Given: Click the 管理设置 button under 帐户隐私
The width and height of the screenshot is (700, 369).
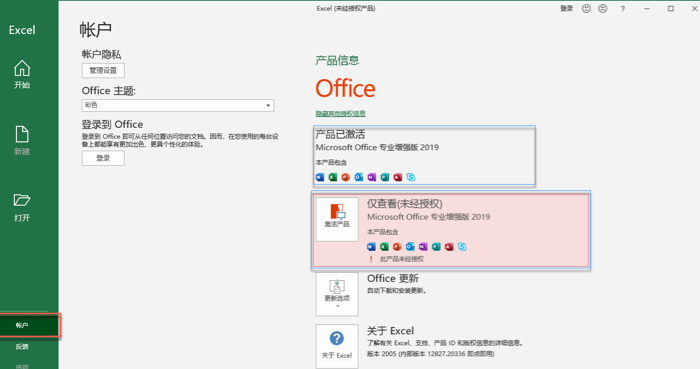Looking at the screenshot, I should 103,70.
